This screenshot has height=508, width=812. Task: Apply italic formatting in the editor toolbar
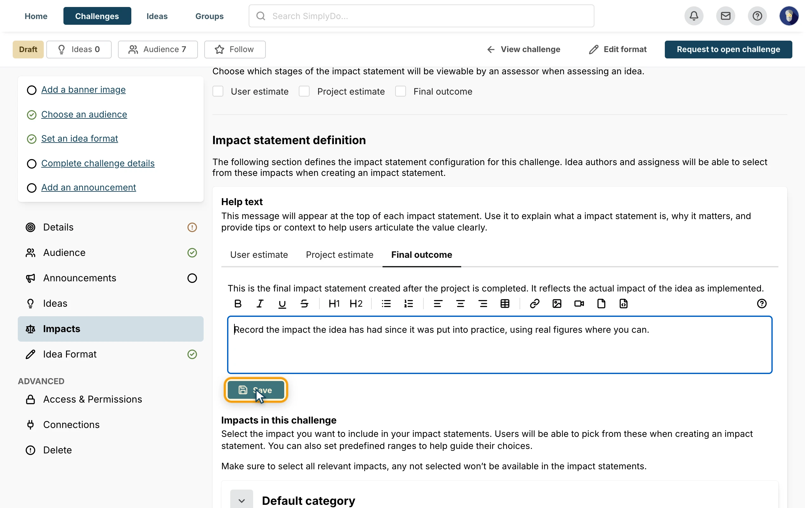(x=260, y=304)
